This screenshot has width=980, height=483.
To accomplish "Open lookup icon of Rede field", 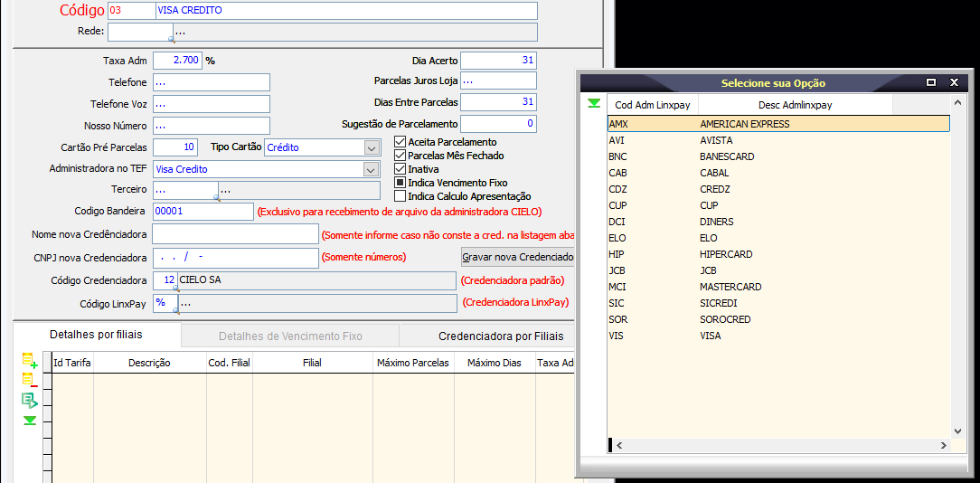I will (x=172, y=40).
